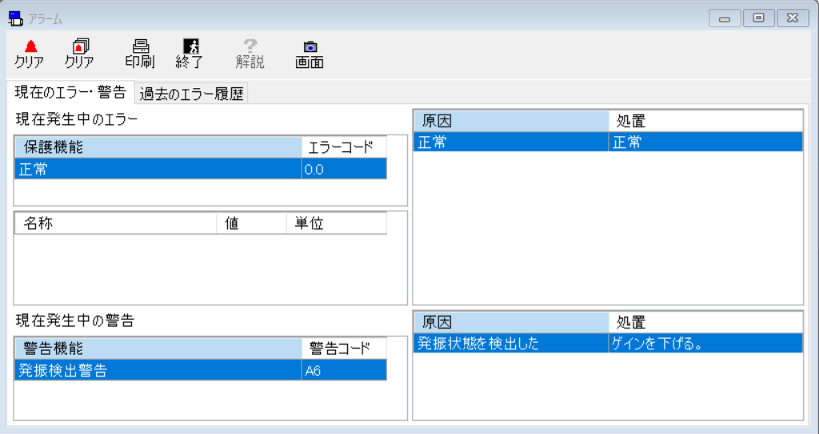Select the 発振状態を検出した cause row
This screenshot has width=819, height=434.
pyautogui.click(x=510, y=343)
